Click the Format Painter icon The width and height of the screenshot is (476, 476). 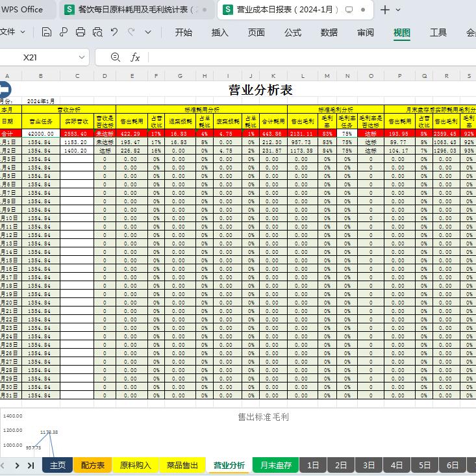click(x=64, y=32)
